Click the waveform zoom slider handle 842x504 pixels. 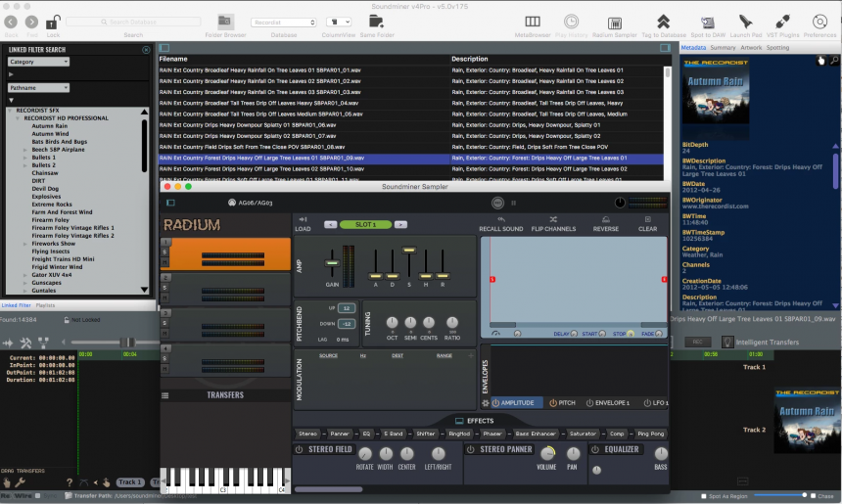128,343
